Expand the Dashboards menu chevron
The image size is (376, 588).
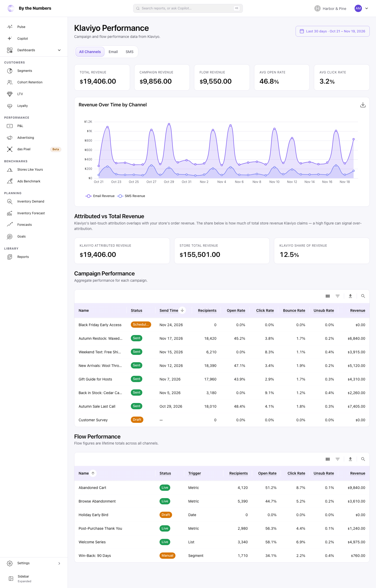tap(59, 50)
